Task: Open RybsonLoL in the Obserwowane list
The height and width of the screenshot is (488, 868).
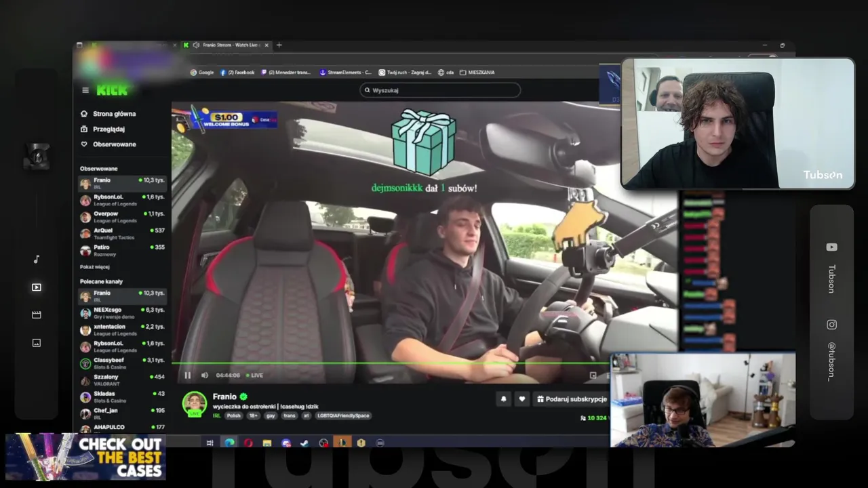Action: click(122, 200)
